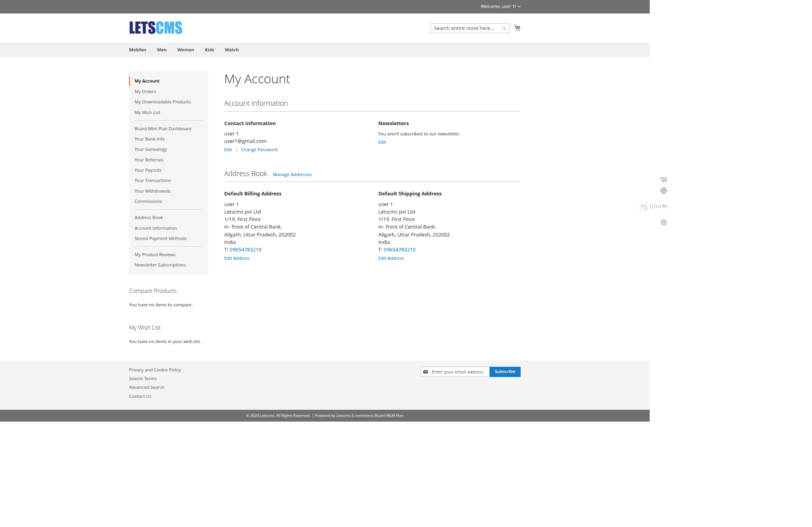This screenshot has height=527, width=812.
Task: Open Your Genealogy from the sidebar
Action: pyautogui.click(x=150, y=149)
